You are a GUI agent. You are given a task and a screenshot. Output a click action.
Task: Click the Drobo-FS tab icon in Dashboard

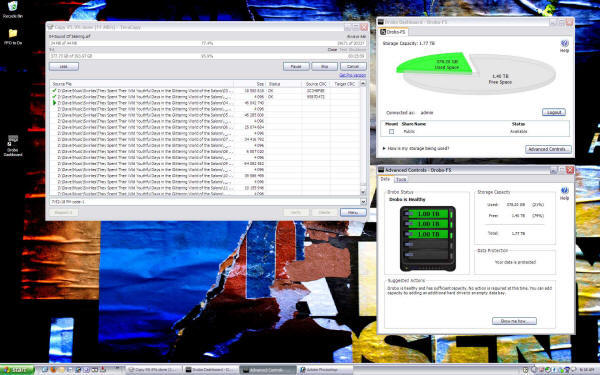[x=383, y=32]
